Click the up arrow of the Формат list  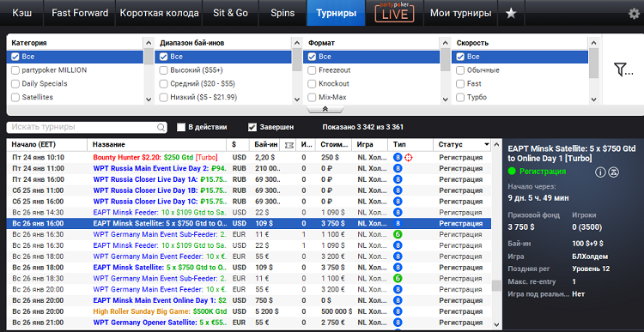[x=445, y=43]
